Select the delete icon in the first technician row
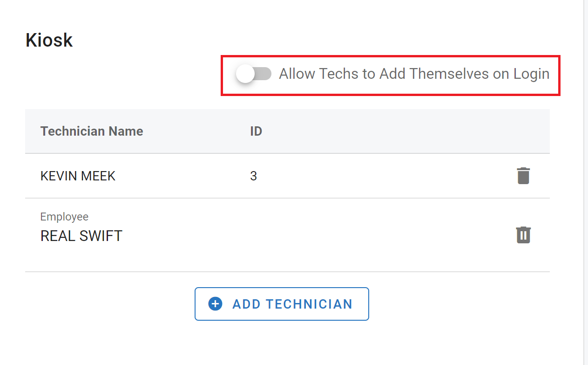Image resolution: width=588 pixels, height=365 pixels. 523,176
